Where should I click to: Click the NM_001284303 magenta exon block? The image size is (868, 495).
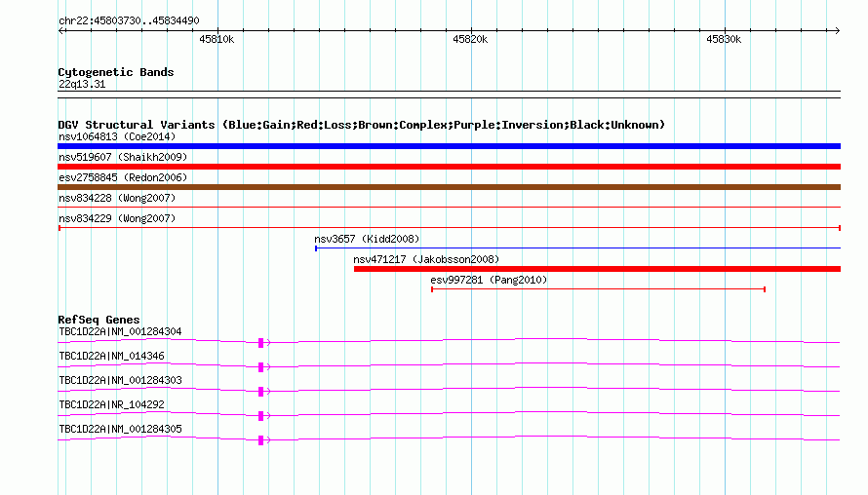[260, 392]
